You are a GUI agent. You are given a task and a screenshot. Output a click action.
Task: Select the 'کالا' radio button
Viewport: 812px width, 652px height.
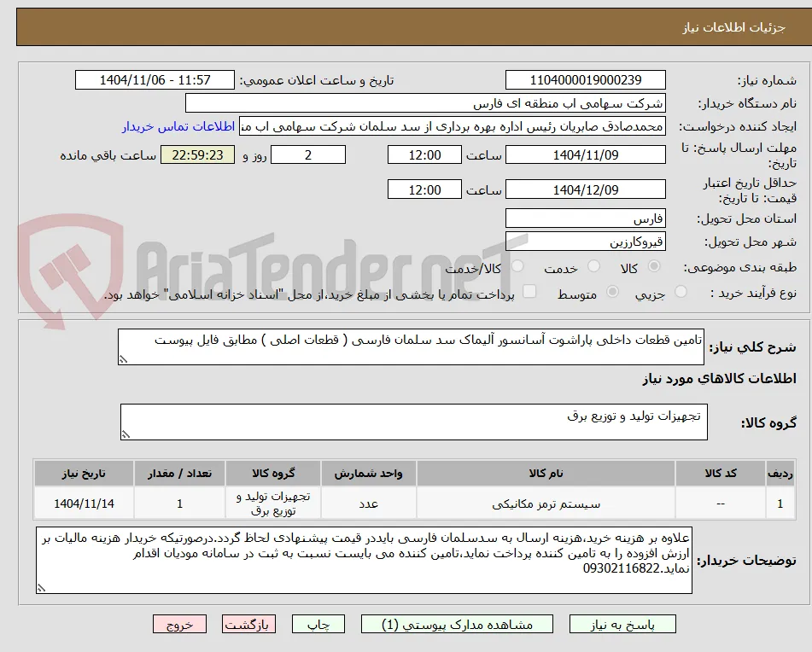654,266
